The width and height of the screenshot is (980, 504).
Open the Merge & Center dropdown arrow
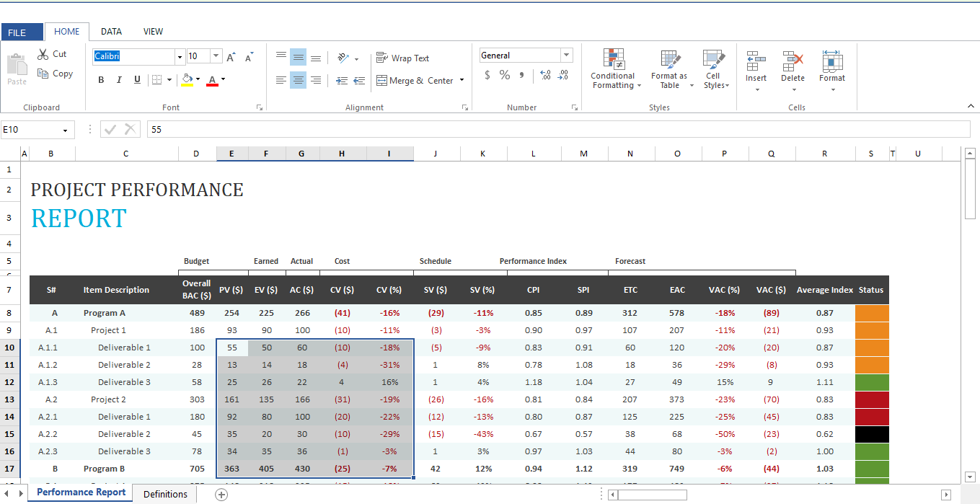click(x=462, y=80)
